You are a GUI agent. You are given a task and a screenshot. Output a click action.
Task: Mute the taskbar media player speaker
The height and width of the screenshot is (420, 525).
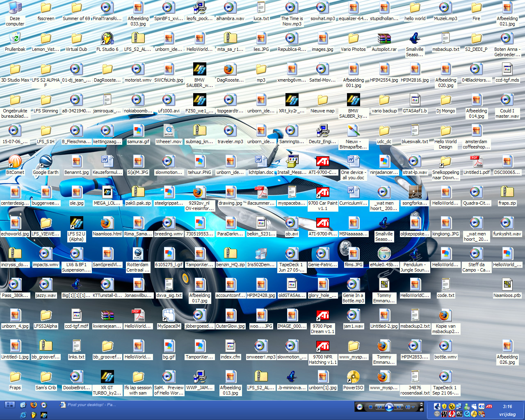click(408, 407)
